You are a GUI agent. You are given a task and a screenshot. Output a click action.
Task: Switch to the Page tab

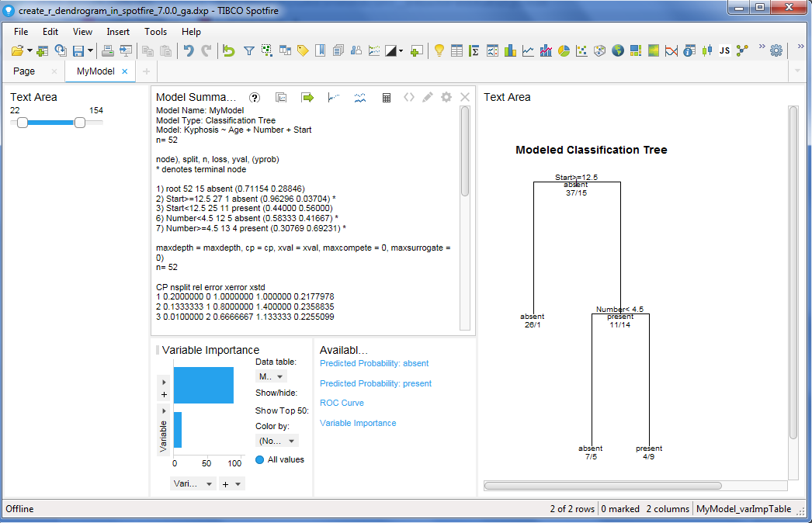24,71
